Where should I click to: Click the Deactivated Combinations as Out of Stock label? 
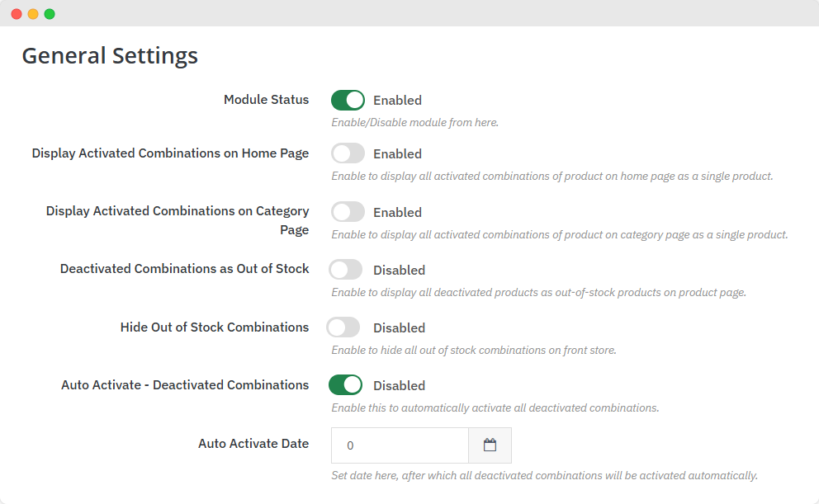184,269
